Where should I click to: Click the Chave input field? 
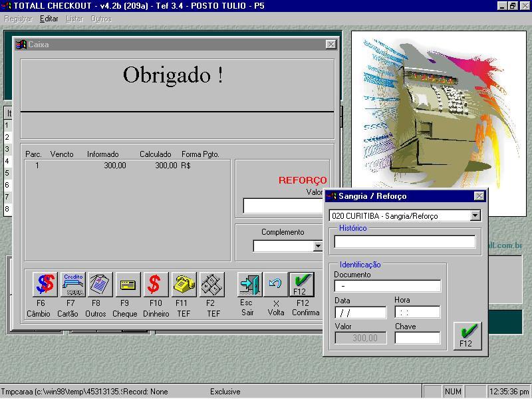tap(418, 338)
